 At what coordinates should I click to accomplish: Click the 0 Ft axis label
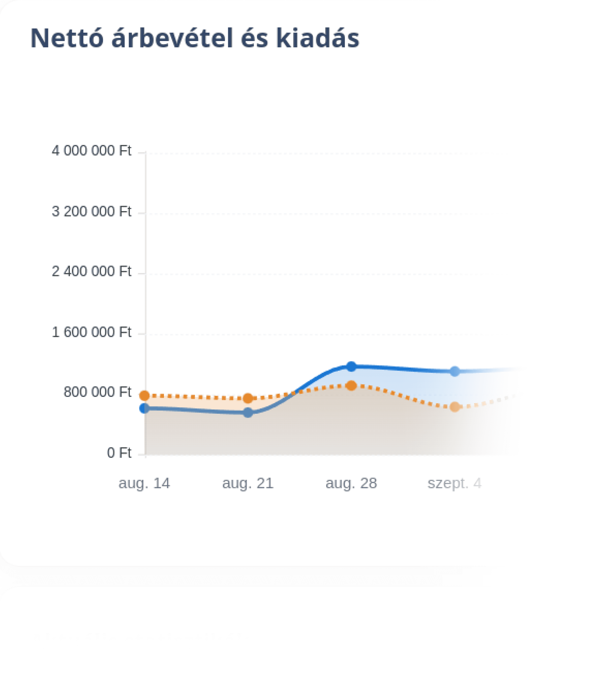point(119,453)
